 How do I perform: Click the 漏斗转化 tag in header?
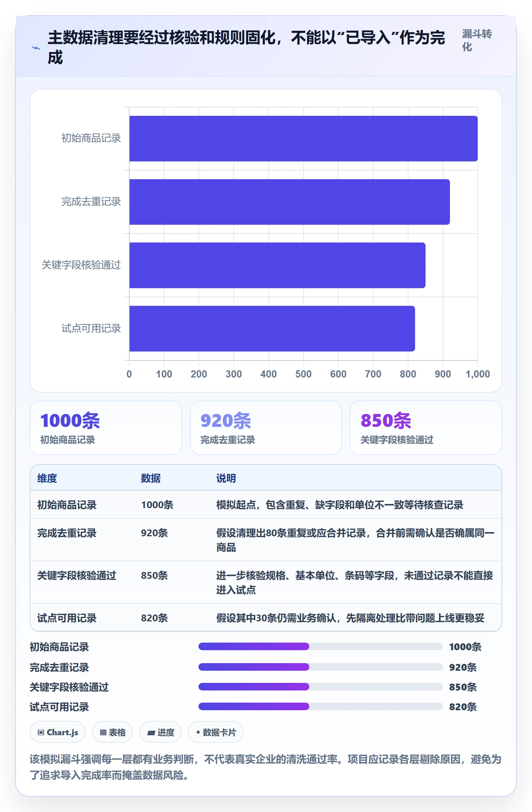tap(477, 40)
